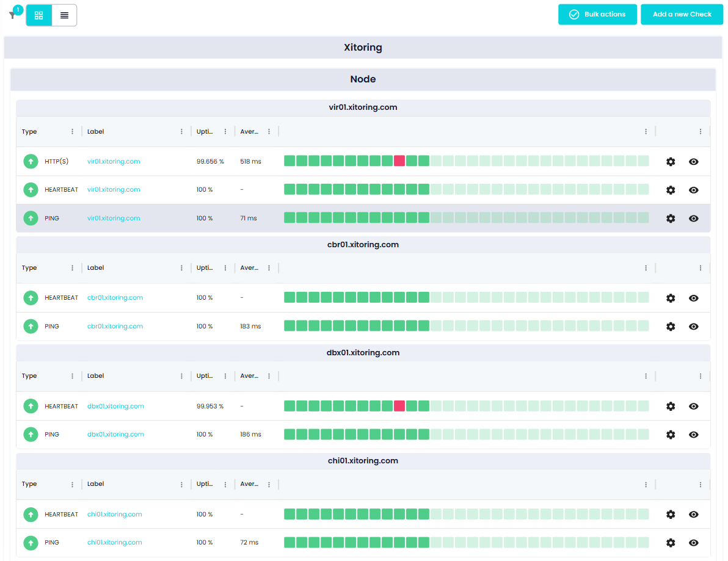Open settings gear for dbx01 PING check
728x561 pixels.
point(671,434)
